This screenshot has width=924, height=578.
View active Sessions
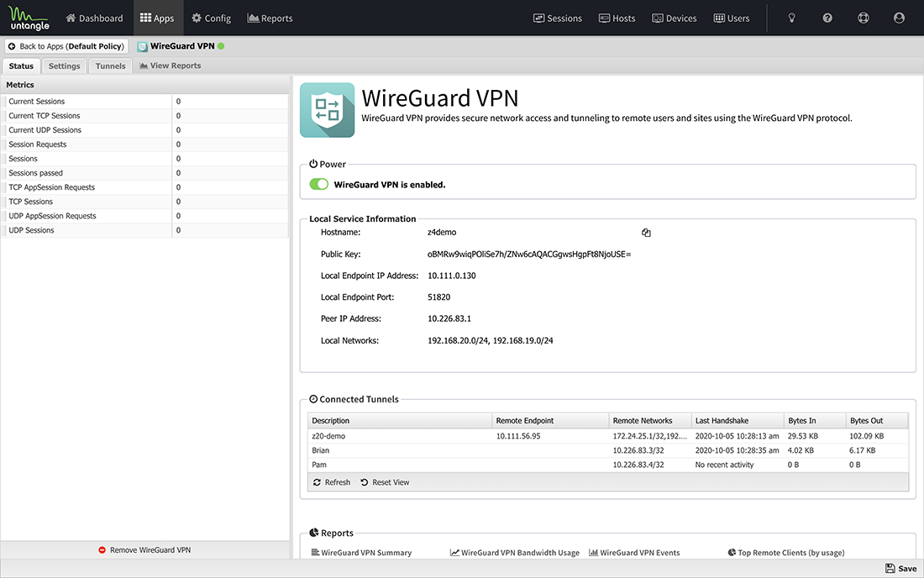click(558, 18)
